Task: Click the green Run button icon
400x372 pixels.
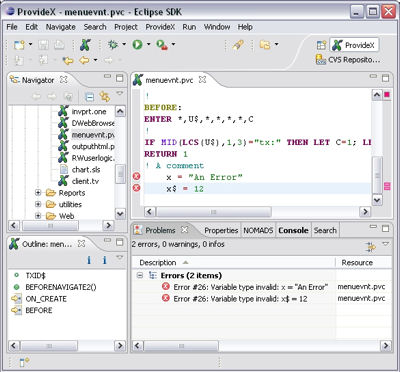Action: coord(137,45)
